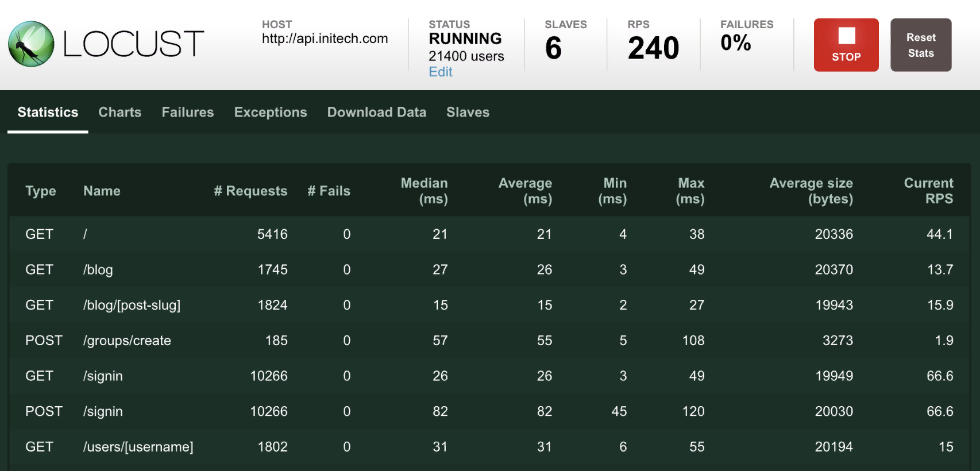Click the RUNNING status text

(x=465, y=38)
